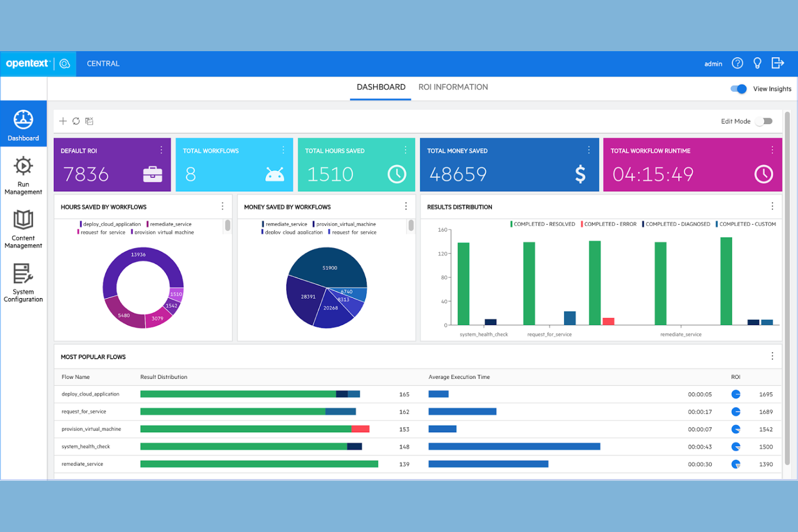Open the deploy_cloud_application flow link
Viewport: 798px width, 532px height.
90,394
